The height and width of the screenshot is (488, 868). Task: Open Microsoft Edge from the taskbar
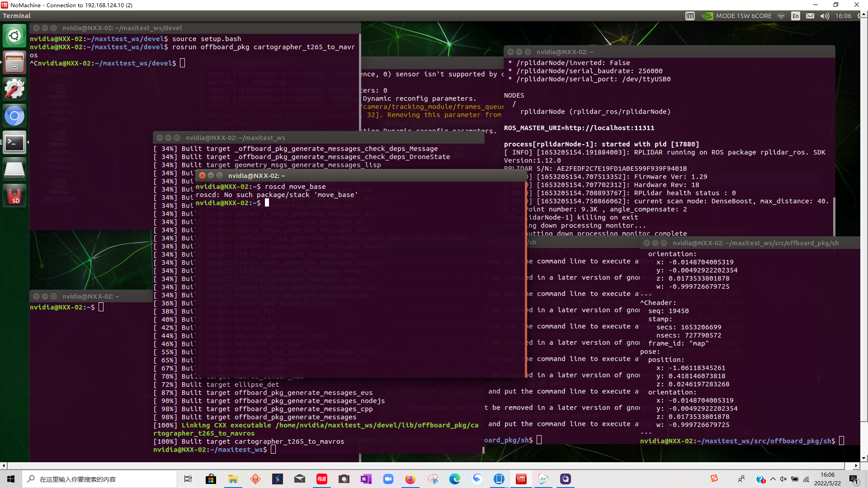point(455,479)
